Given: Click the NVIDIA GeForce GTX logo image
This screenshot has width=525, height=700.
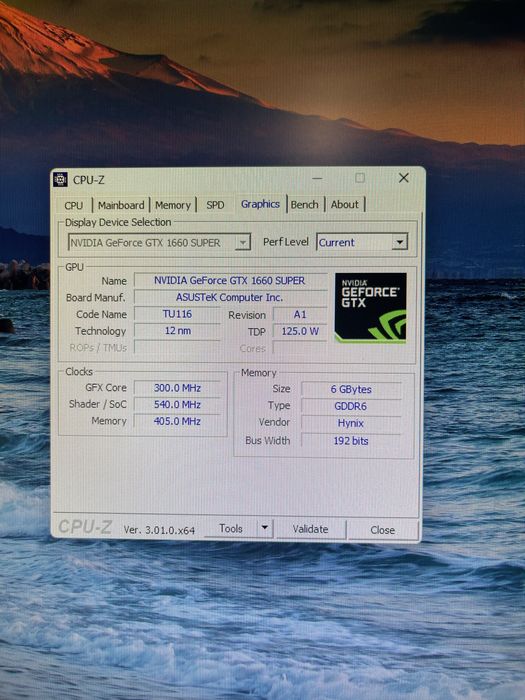Looking at the screenshot, I should click(x=371, y=308).
